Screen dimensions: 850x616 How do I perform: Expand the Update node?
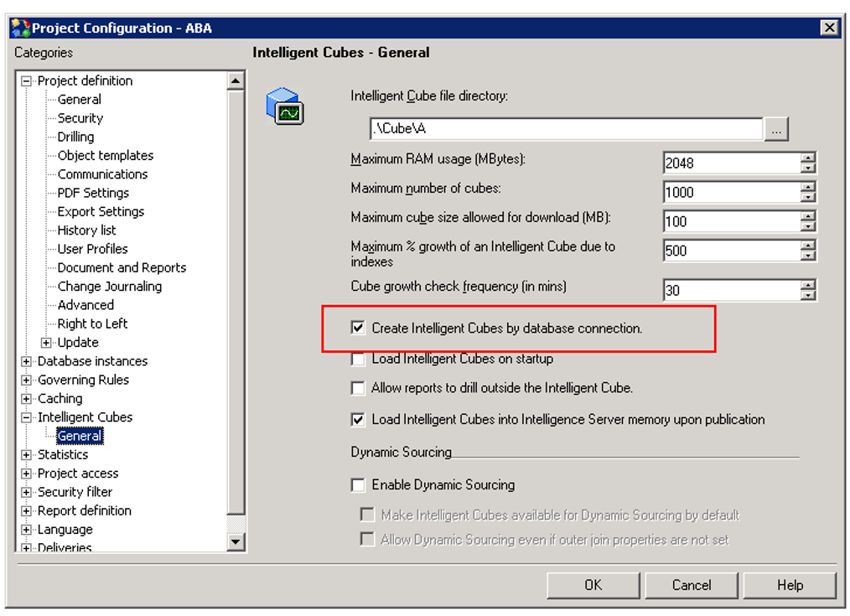click(46, 342)
